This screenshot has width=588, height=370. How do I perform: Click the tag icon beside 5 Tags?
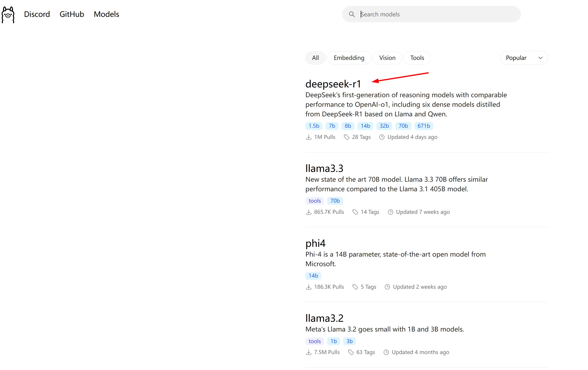(355, 287)
